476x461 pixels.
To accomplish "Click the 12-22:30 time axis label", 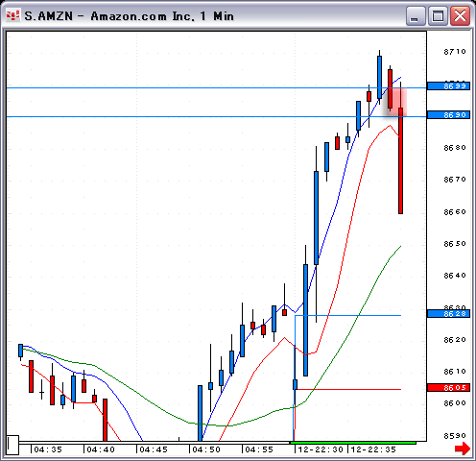I will (321, 449).
